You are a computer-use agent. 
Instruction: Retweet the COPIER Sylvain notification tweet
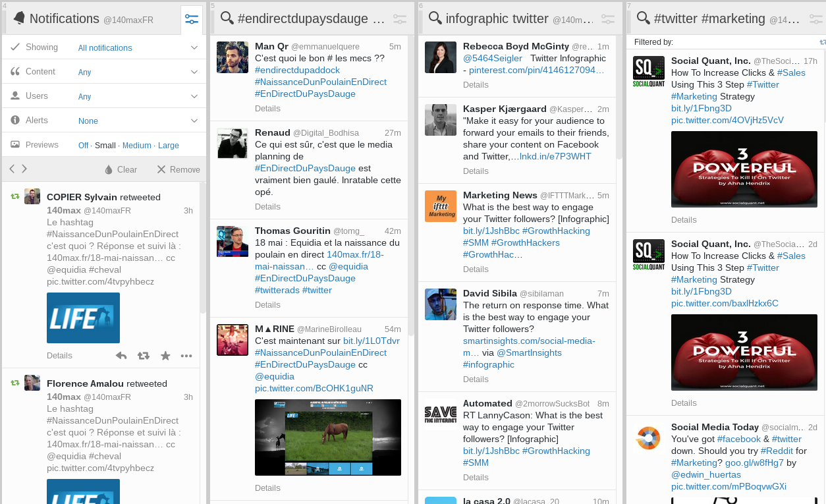[143, 356]
